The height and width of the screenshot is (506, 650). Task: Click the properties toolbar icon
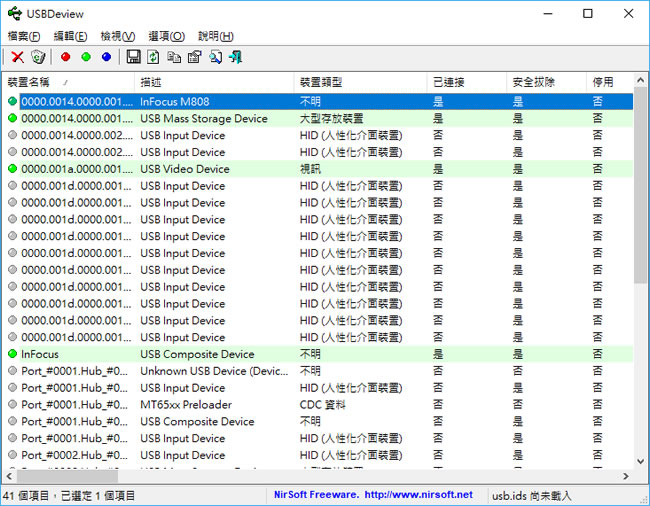point(195,57)
